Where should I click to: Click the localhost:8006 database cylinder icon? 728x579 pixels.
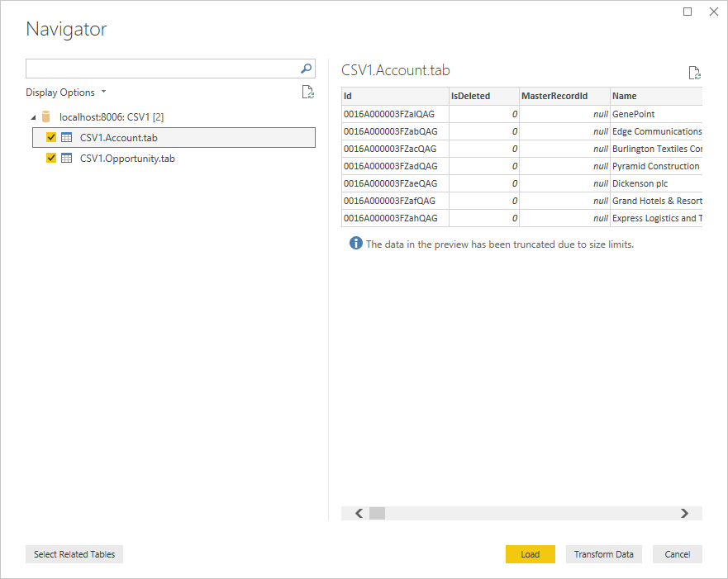click(45, 116)
